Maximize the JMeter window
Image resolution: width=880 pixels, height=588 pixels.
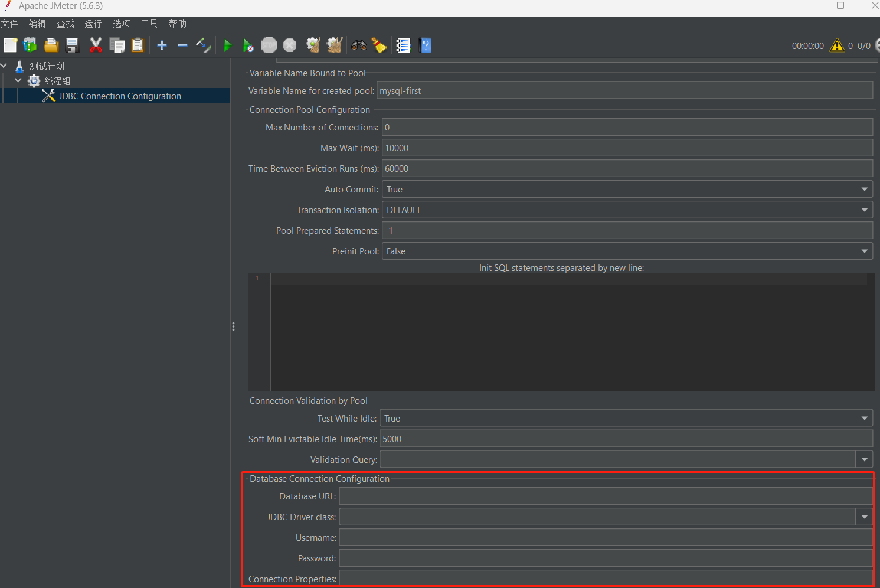(840, 6)
